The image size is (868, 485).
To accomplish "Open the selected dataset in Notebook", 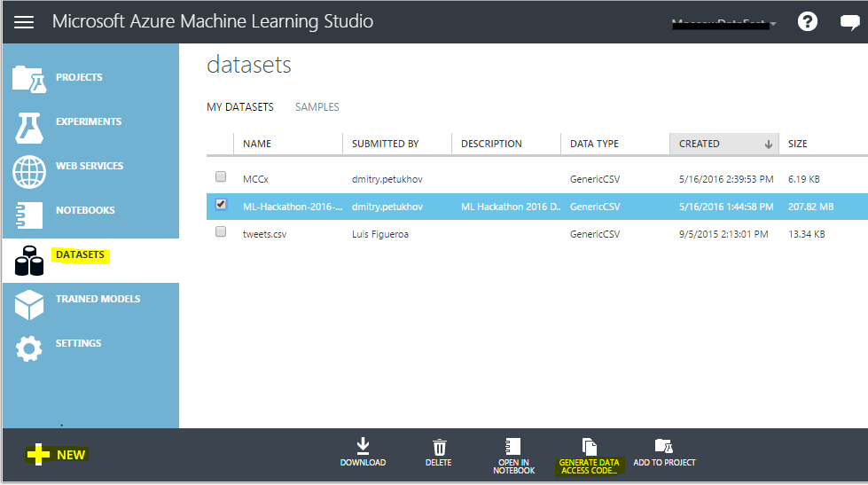I will click(513, 457).
